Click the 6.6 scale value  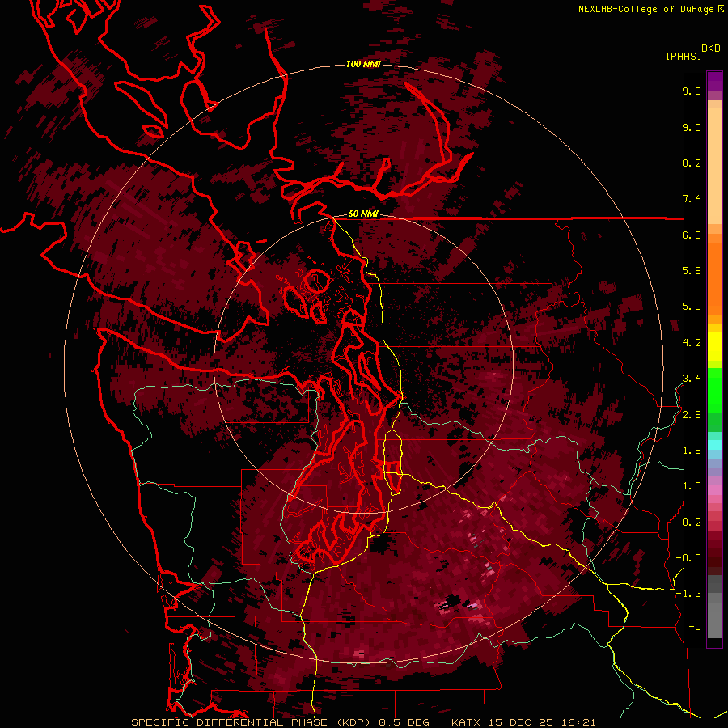tap(692, 235)
